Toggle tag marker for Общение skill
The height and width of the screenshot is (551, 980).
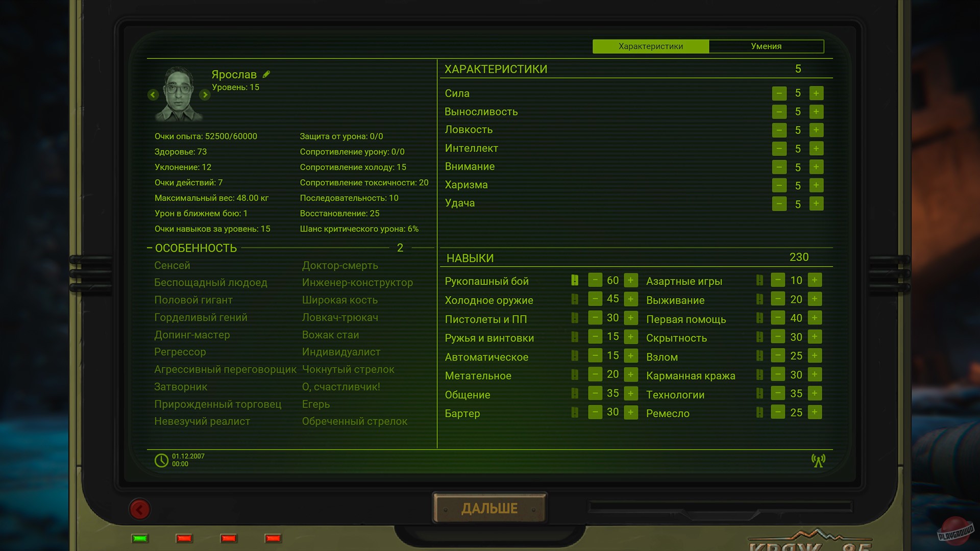click(575, 394)
